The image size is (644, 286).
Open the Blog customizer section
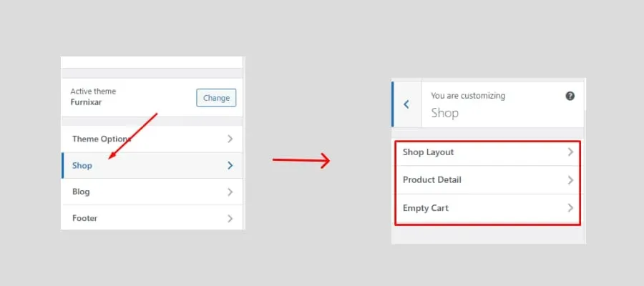tap(152, 192)
